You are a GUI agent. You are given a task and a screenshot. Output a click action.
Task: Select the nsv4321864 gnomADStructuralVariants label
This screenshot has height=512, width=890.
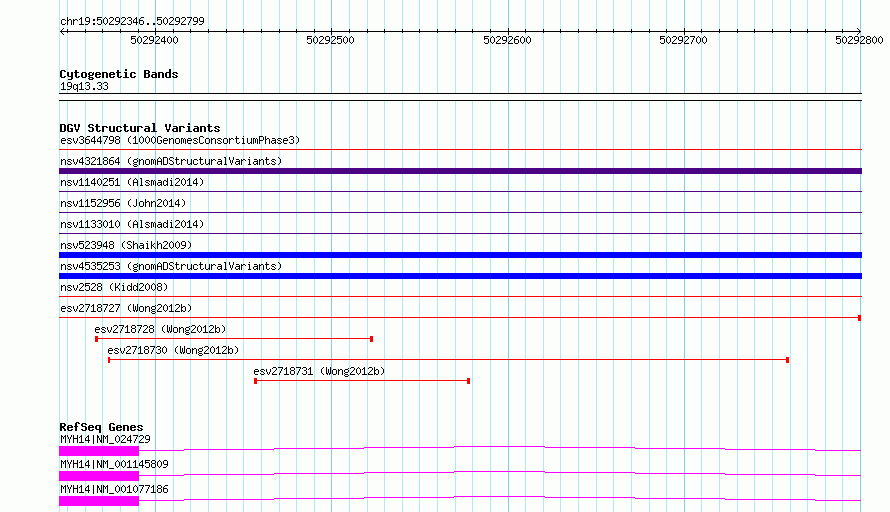[x=171, y=161]
